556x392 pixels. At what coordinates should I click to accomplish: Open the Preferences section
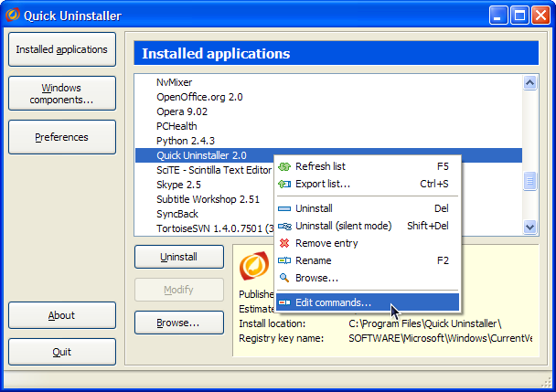pyautogui.click(x=62, y=137)
